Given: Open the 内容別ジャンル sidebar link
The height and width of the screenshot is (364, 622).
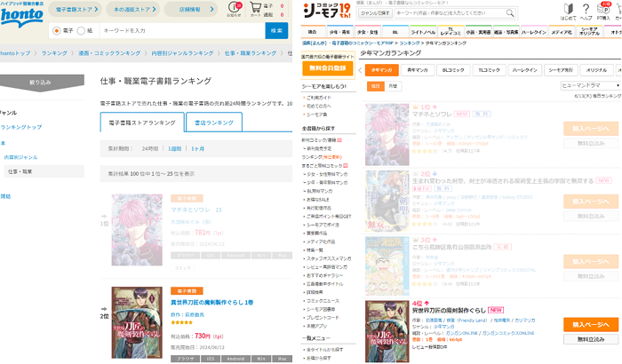Looking at the screenshot, I should [20, 157].
